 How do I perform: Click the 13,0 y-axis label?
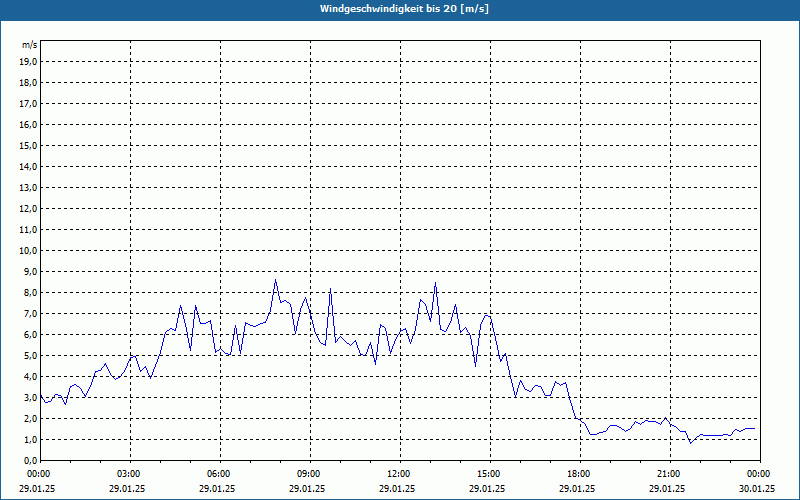[28, 187]
